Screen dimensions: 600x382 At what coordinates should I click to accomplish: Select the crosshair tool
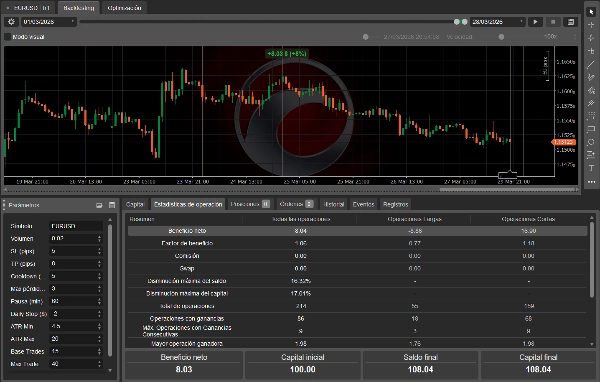coord(591,24)
